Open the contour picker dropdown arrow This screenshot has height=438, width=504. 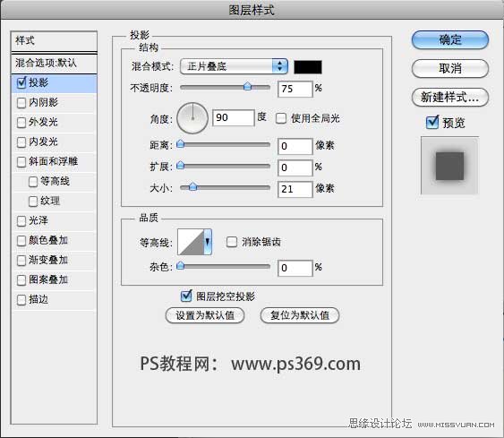pos(208,242)
